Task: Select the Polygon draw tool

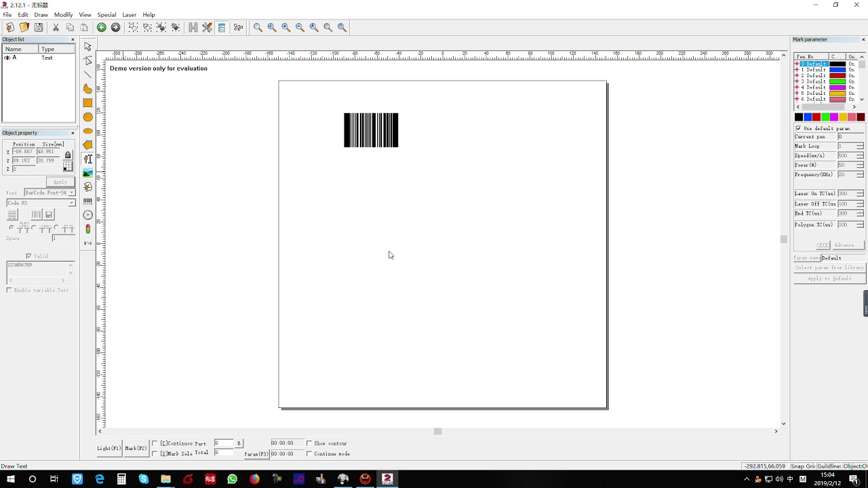Action: pyautogui.click(x=87, y=144)
